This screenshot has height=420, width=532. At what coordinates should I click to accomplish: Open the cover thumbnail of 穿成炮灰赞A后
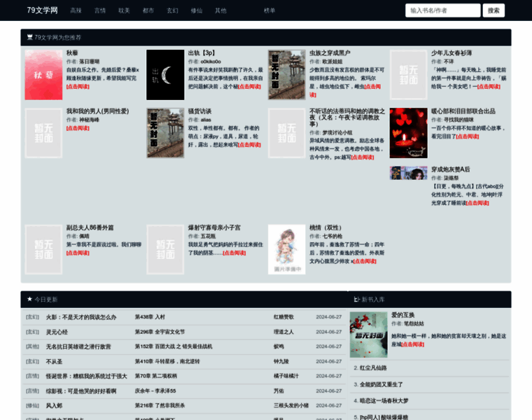[409, 173]
